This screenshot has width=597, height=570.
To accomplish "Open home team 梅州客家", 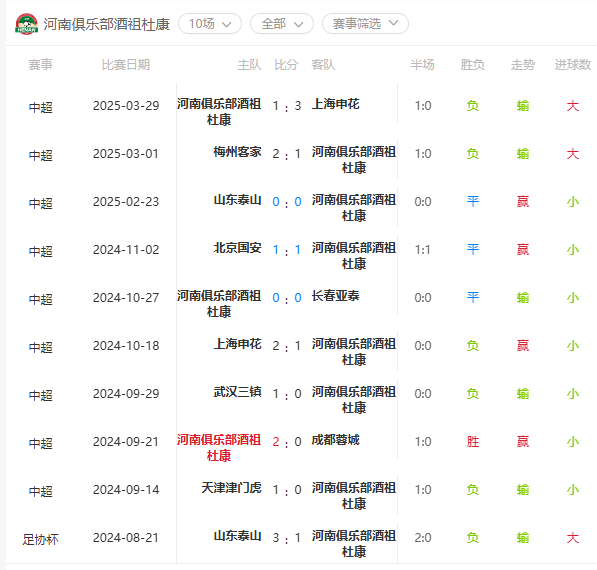I will click(x=237, y=152).
